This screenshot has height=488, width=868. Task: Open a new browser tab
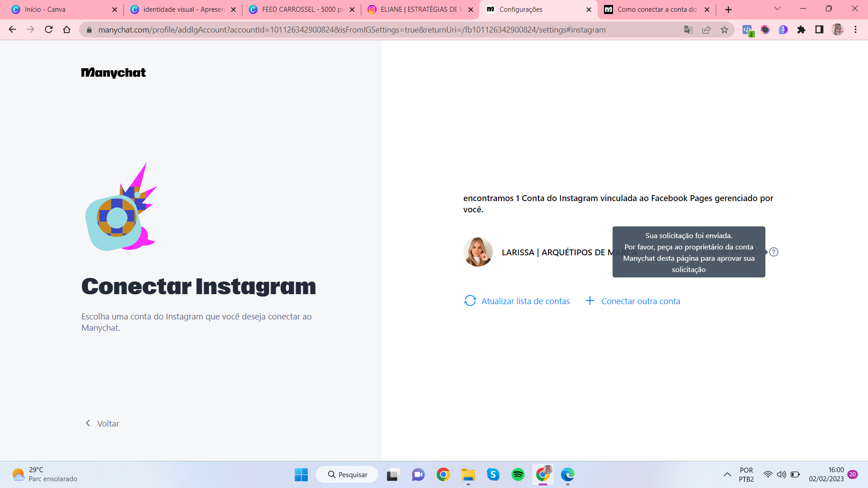coord(728,9)
